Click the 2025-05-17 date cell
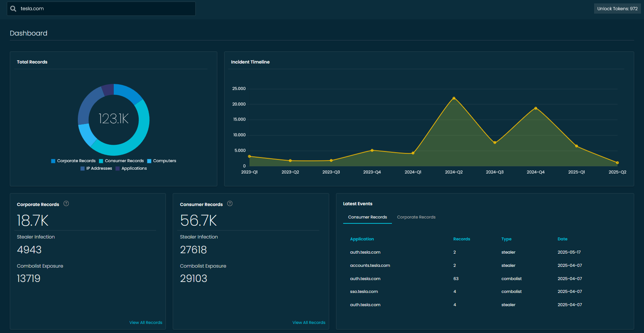 [x=569, y=252]
